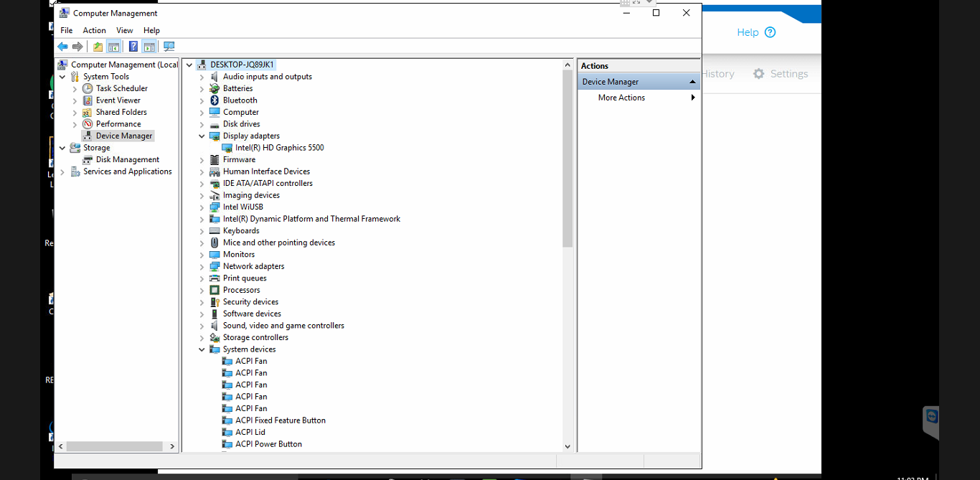Click the Task Scheduler clock icon
The height and width of the screenshot is (480, 980).
(88, 88)
